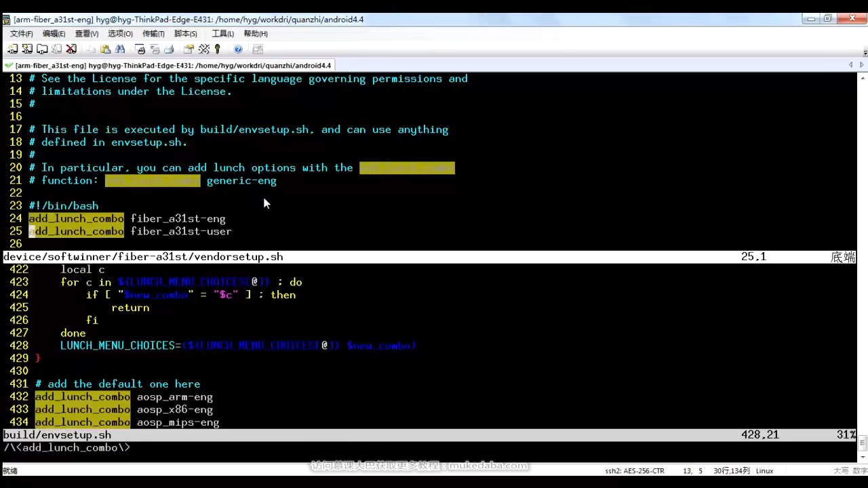Click aosp_x86-eng on line 433
This screenshot has height=488, width=868.
coord(175,409)
